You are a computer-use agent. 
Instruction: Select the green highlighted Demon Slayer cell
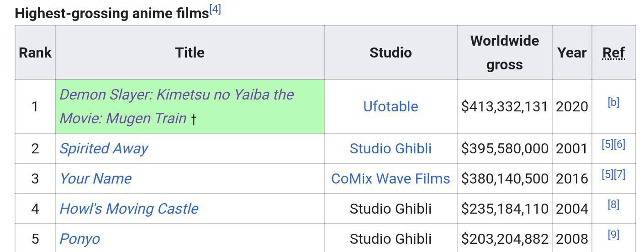(x=190, y=106)
